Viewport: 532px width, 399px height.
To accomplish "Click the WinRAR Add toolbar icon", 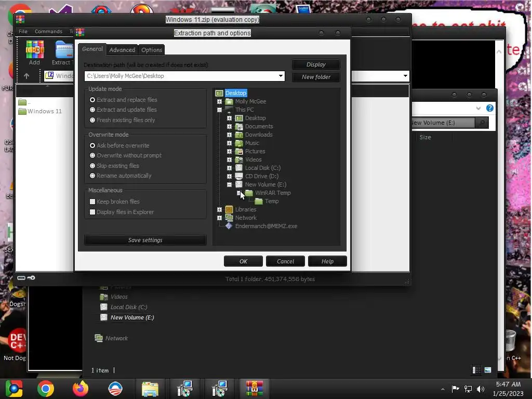I will pyautogui.click(x=35, y=52).
